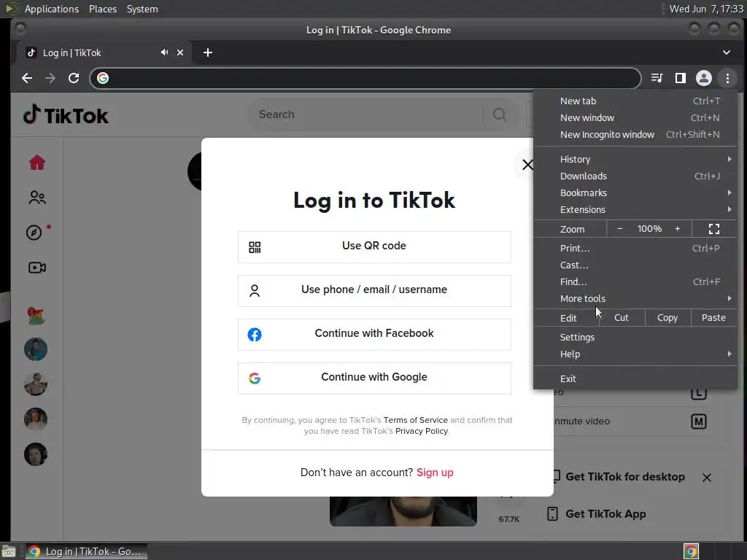Screen dimensions: 747x560
Task: Choose Use phone / email / username
Action: point(374,291)
